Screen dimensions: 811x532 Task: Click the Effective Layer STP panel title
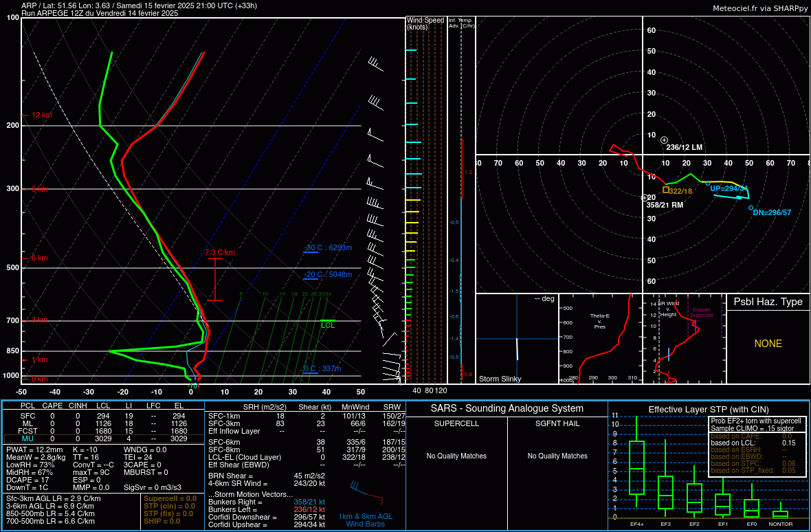coord(708,410)
